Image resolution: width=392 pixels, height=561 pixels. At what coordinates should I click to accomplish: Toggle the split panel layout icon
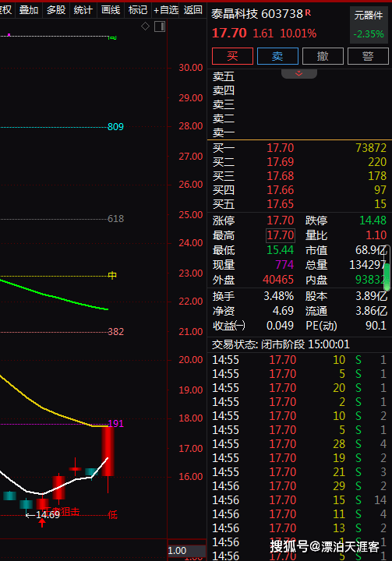(160, 26)
